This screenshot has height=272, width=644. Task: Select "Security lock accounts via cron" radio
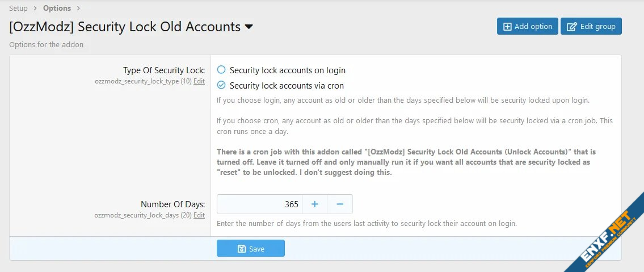[222, 86]
